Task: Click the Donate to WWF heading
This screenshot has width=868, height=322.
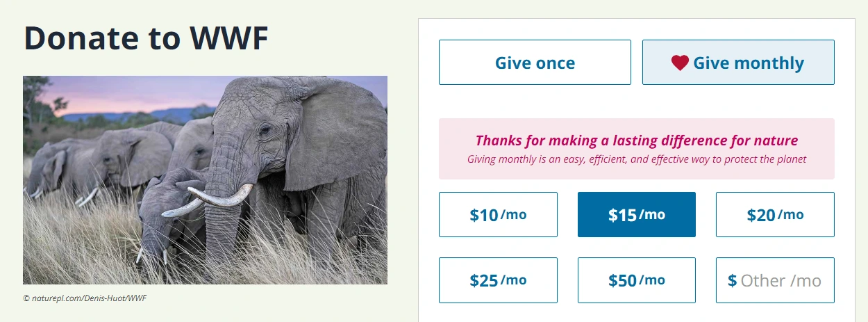Action: pyautogui.click(x=146, y=38)
